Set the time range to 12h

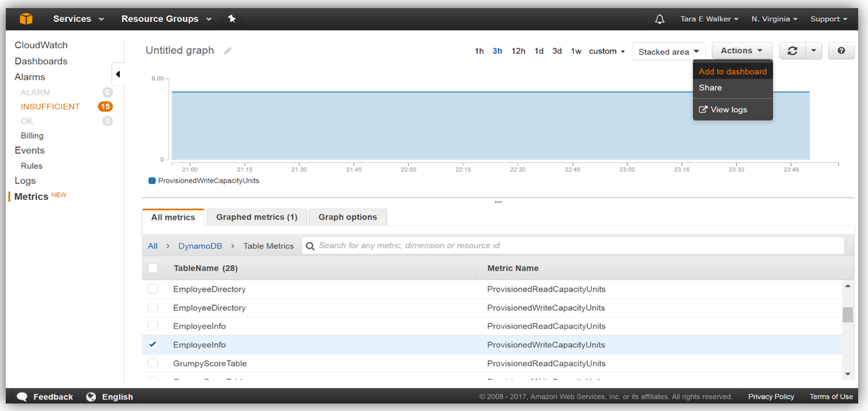(518, 51)
